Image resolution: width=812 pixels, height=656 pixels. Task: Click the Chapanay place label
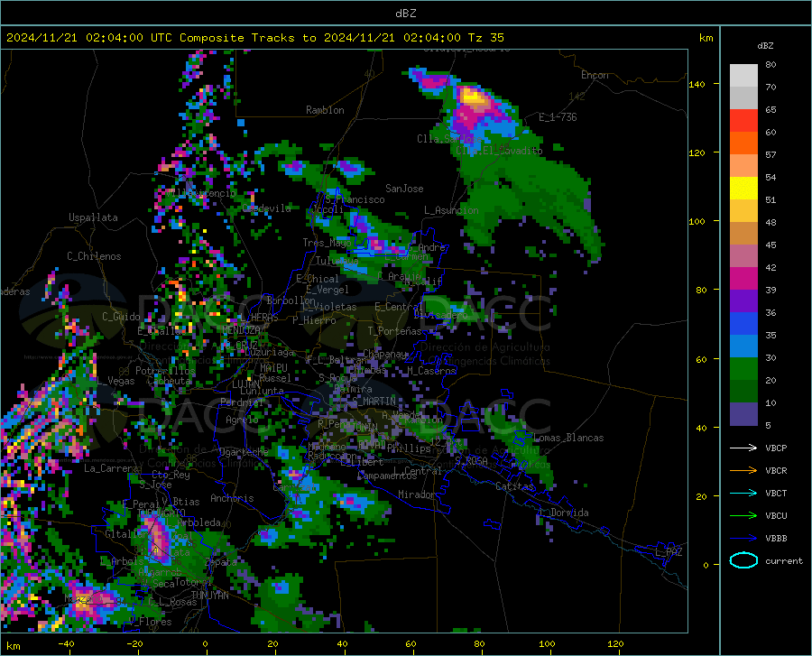(384, 354)
